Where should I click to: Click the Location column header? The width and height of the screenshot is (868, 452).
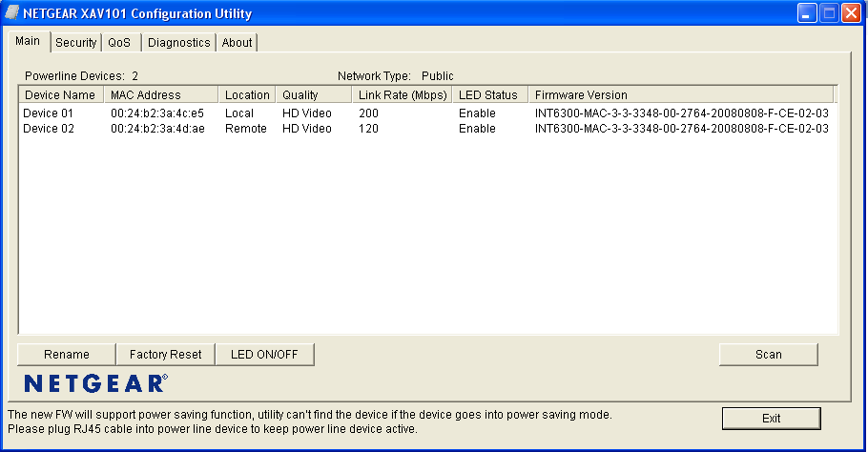[247, 95]
